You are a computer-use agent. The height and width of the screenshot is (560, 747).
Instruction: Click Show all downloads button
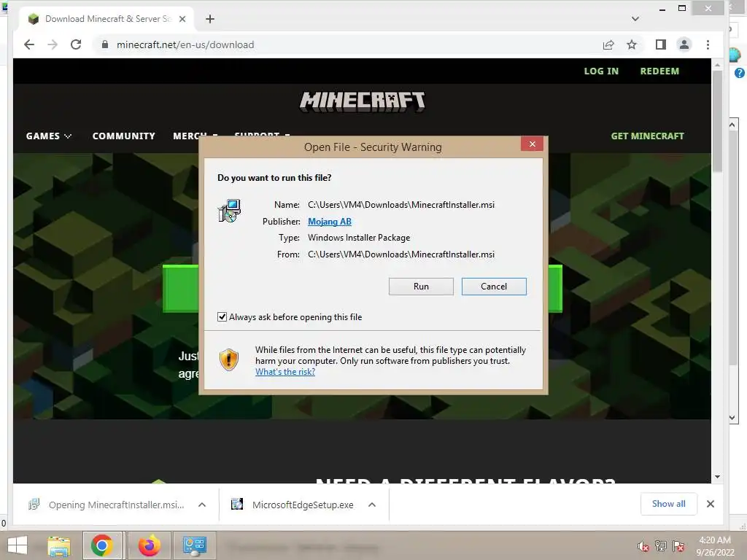669,504
